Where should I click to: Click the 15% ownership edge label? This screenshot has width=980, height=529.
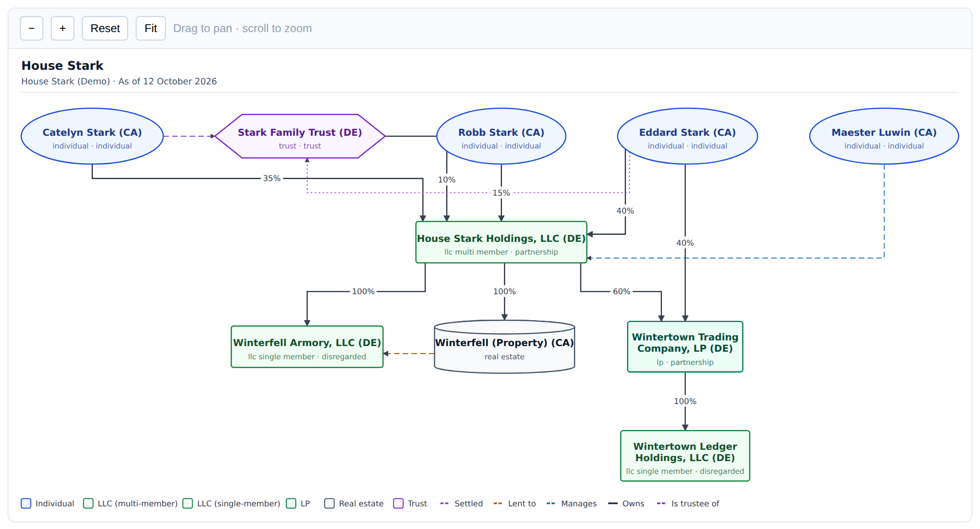501,193
